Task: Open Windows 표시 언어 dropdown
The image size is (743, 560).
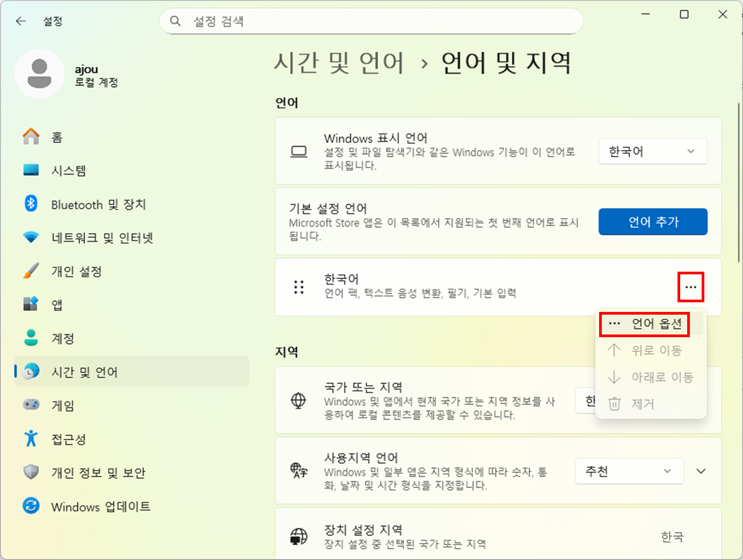Action: tap(652, 151)
